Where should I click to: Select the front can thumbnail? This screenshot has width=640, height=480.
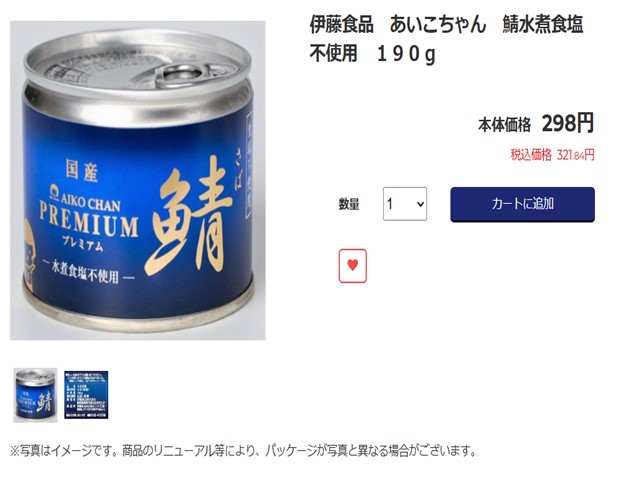[35, 395]
